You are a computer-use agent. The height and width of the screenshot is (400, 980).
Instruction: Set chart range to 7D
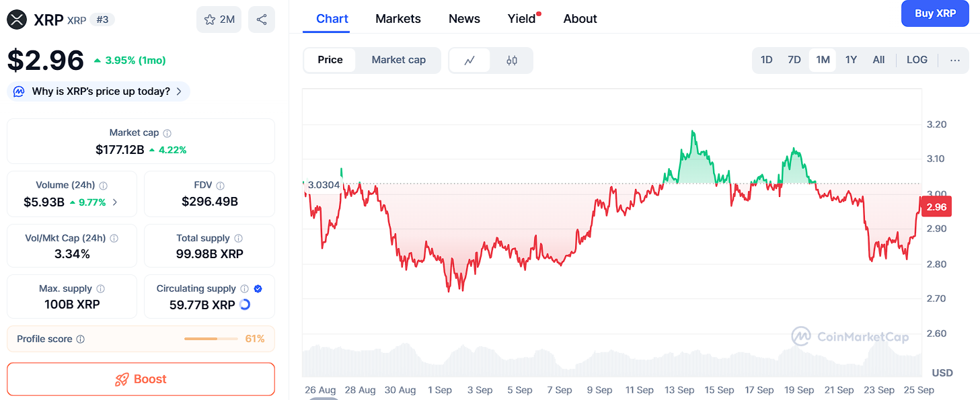click(x=794, y=60)
